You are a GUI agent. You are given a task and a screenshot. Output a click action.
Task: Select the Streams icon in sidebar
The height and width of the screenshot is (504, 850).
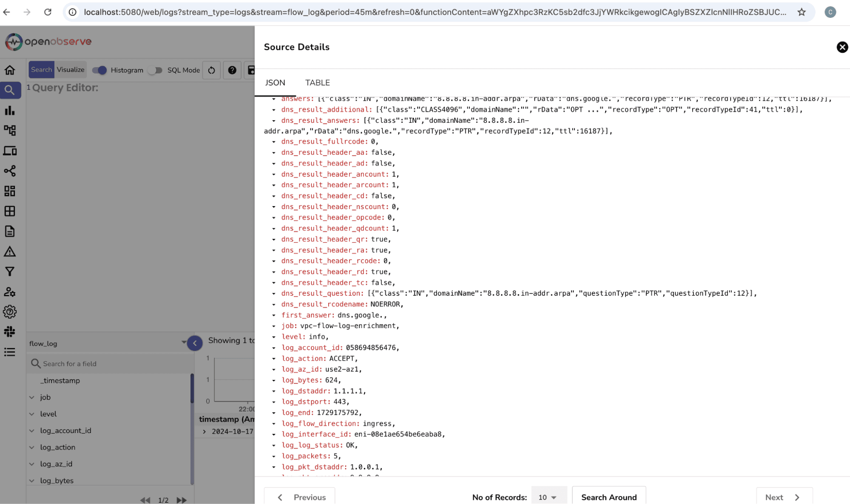[9, 211]
